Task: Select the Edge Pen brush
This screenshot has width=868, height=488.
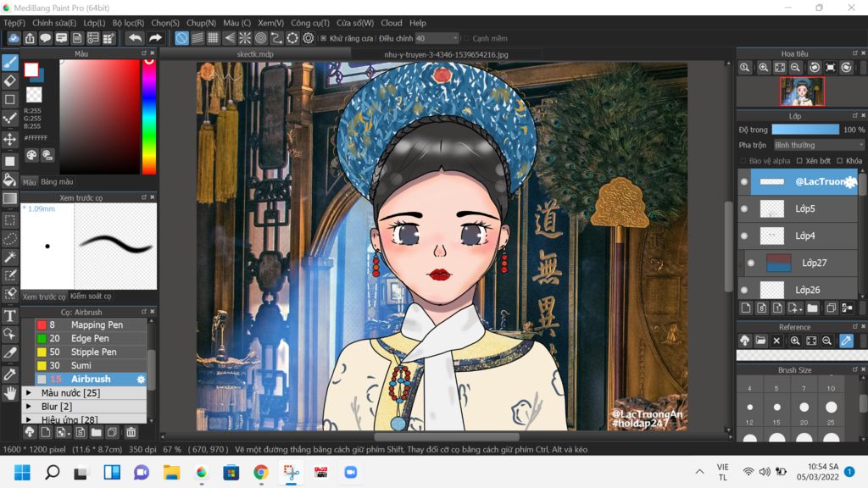Action: pyautogui.click(x=91, y=338)
